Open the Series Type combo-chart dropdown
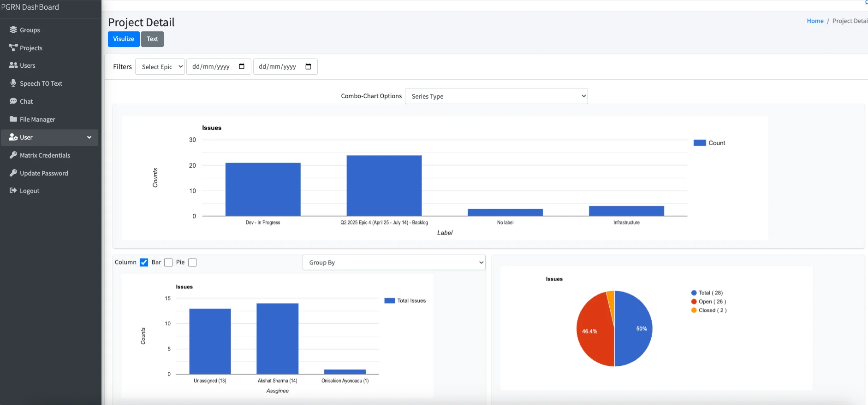Viewport: 868px width, 405px height. (496, 96)
